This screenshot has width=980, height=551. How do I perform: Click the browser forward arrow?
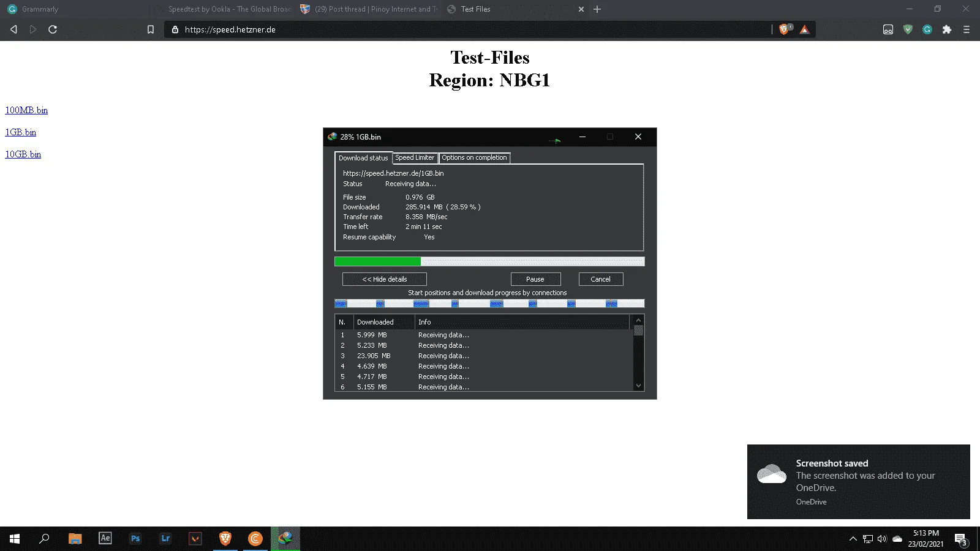coord(33,29)
